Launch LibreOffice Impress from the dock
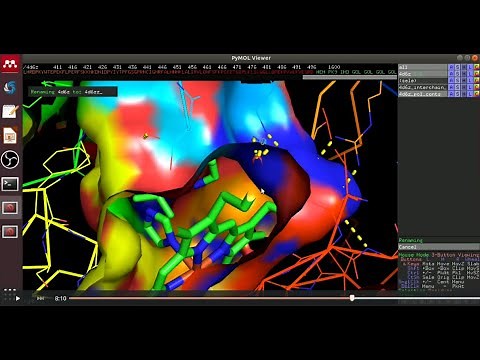 10,136
